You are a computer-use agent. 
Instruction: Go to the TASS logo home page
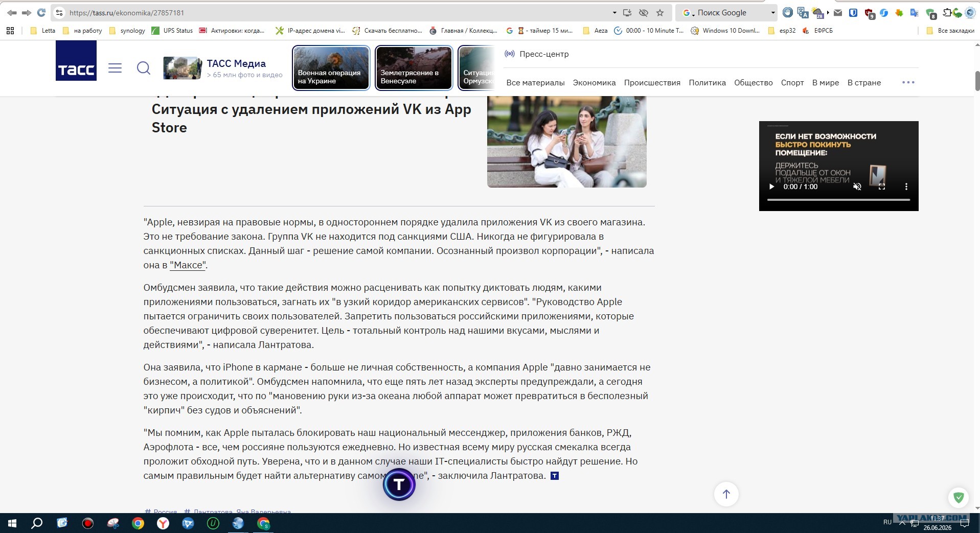point(76,61)
